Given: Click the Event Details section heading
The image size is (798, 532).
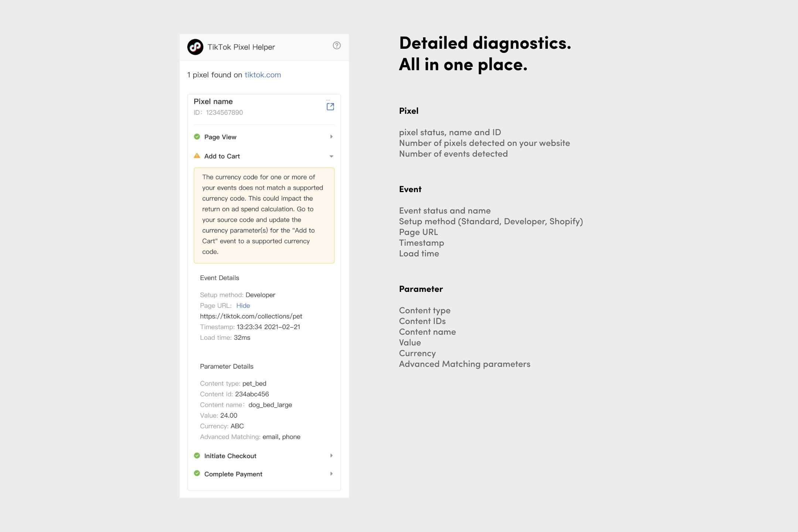Looking at the screenshot, I should pyautogui.click(x=219, y=278).
